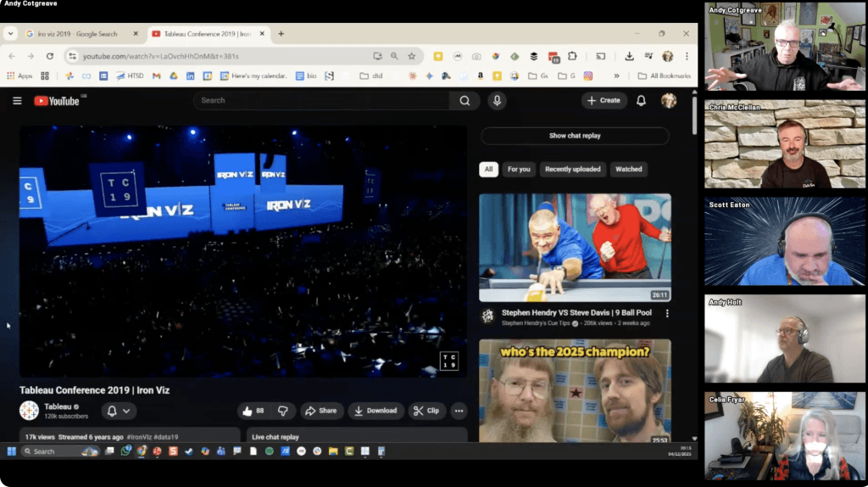Viewport: 868px width, 487px height.
Task: Open the YouTube notifications bell
Action: [641, 100]
